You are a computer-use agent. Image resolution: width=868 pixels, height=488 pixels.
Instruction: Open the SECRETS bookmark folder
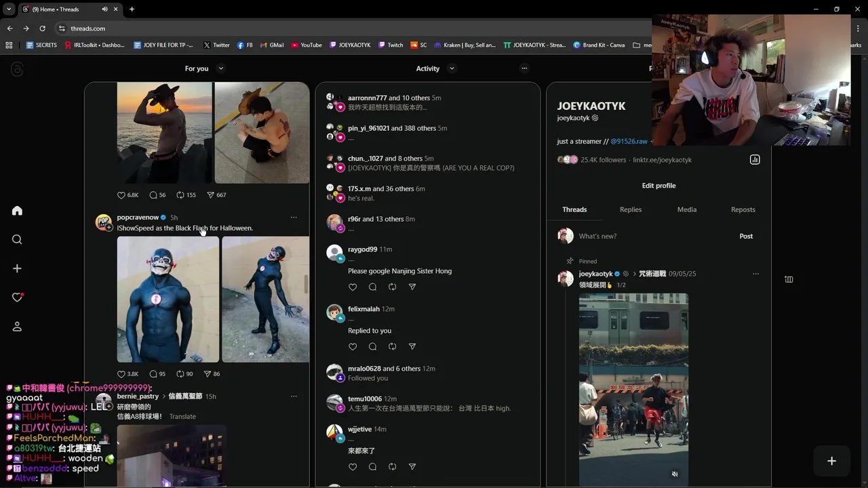(41, 45)
